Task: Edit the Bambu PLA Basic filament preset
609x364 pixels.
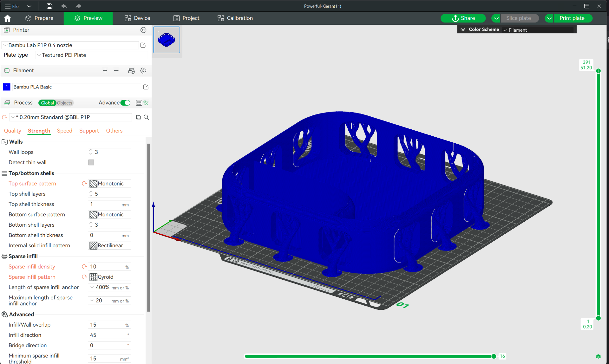Action: click(x=146, y=87)
